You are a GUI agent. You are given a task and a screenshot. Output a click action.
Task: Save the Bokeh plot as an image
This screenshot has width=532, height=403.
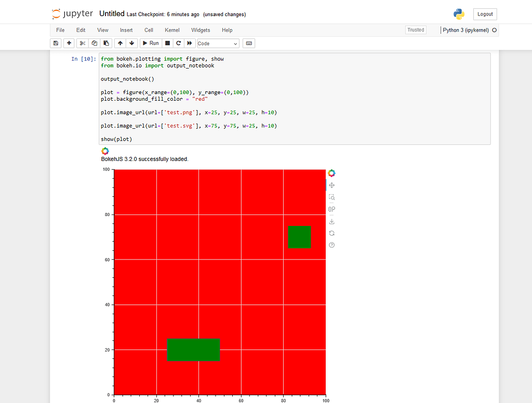coord(331,221)
